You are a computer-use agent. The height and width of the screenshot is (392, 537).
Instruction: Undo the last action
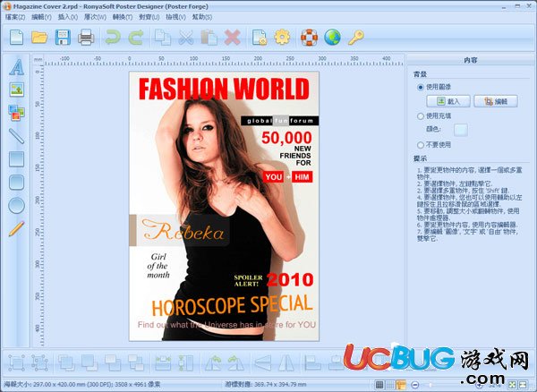(113, 37)
